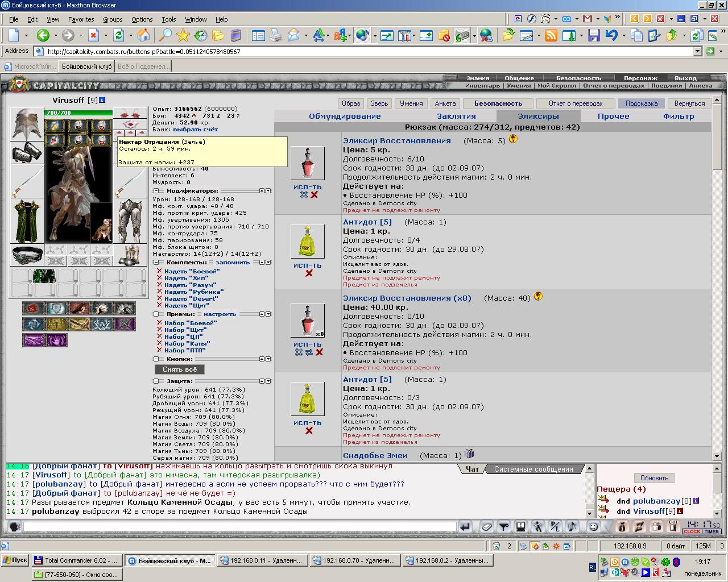Viewport: 728px width, 582px height.
Task: Remove set Надеть "Разум" with red X
Action: 160,285
